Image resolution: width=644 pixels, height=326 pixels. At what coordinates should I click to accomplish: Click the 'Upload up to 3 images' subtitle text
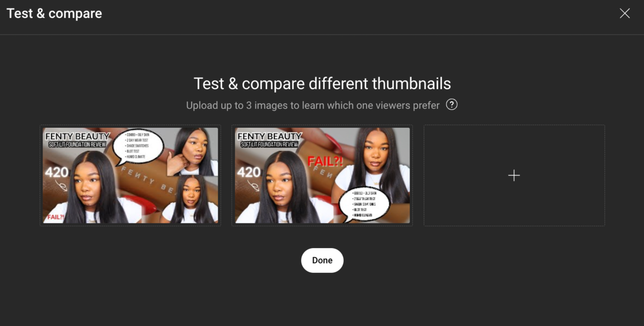coord(313,106)
